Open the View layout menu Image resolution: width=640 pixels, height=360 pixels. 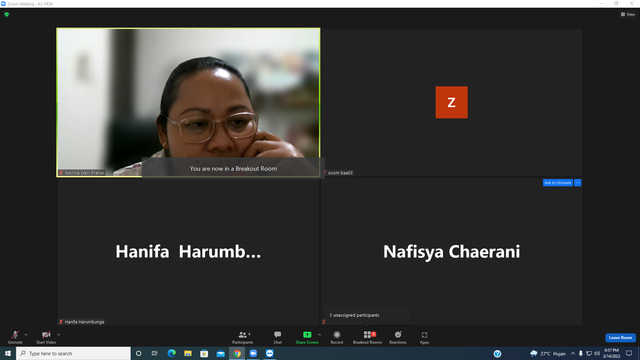pos(628,14)
